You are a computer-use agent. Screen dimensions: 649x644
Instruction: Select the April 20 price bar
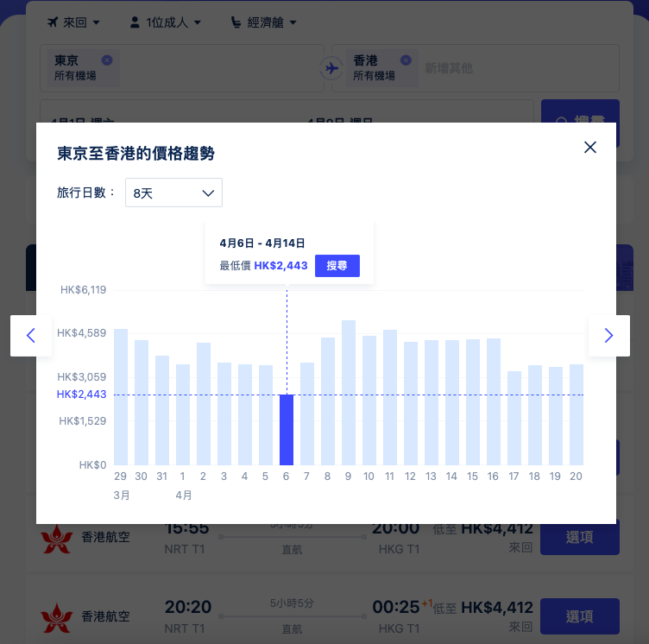click(x=577, y=414)
